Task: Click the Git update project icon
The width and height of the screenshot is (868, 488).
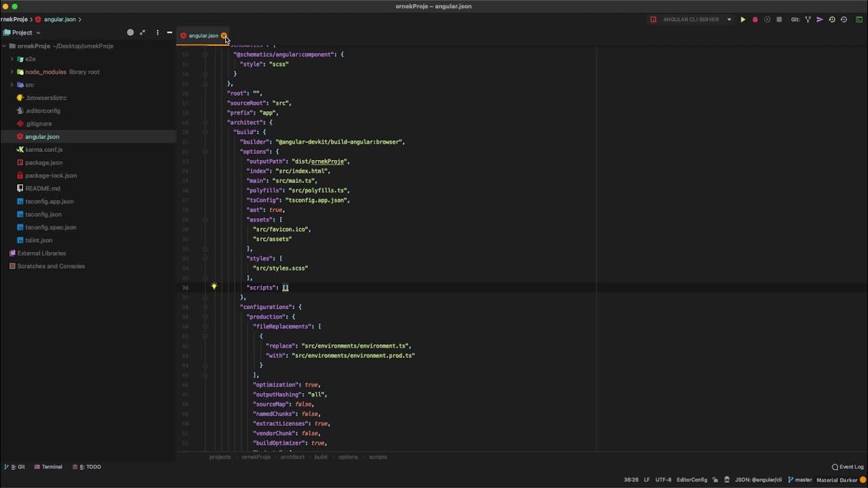Action: 808,20
